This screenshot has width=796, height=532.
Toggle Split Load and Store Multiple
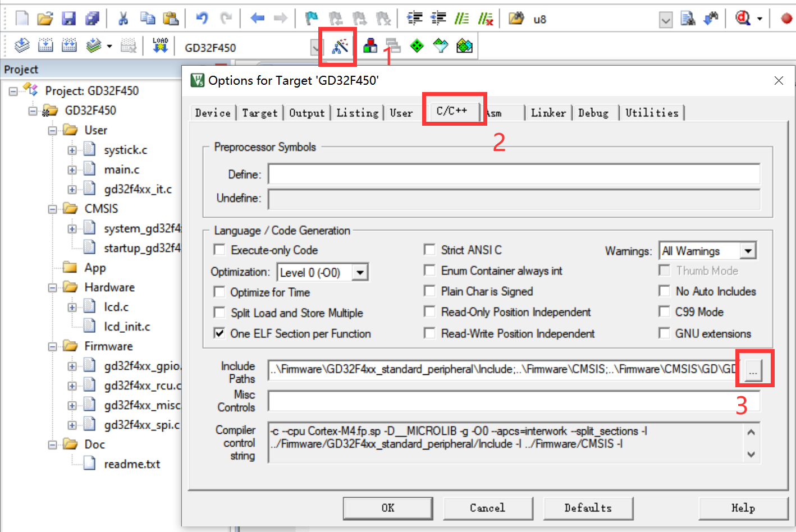(219, 313)
